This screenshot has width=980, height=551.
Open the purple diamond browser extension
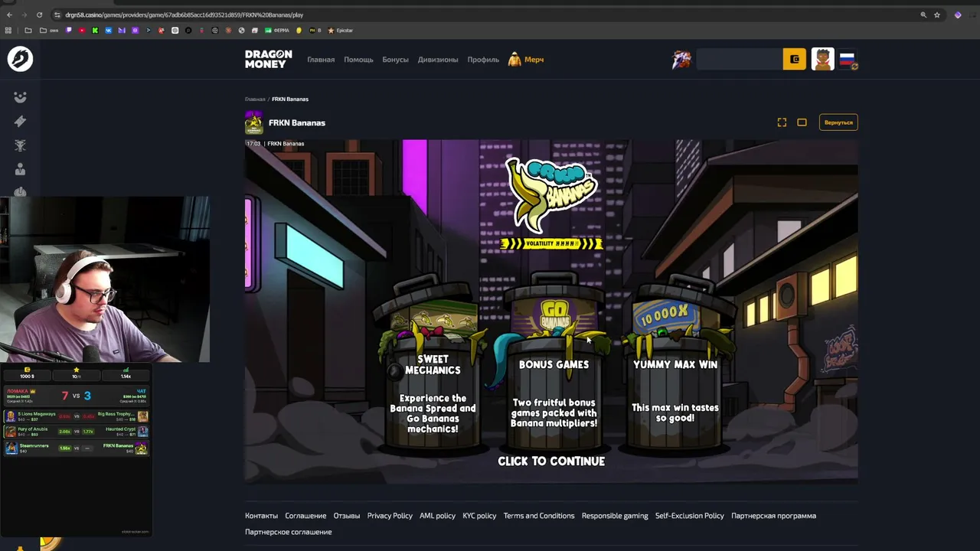[958, 15]
